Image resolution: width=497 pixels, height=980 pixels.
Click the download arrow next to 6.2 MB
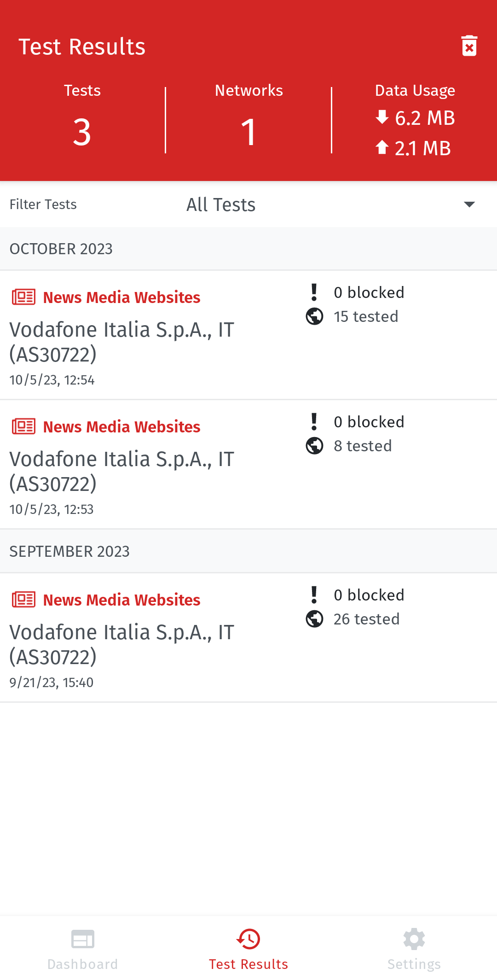[x=382, y=117]
